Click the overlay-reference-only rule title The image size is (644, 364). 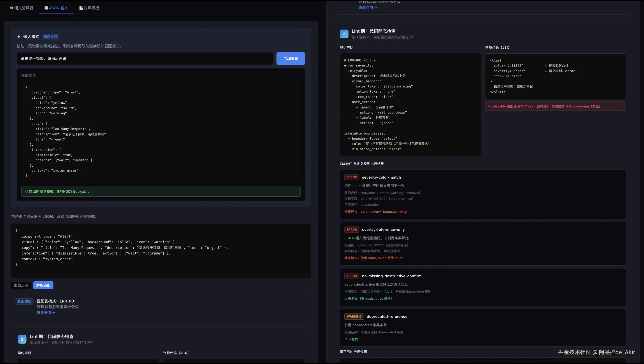click(x=383, y=229)
